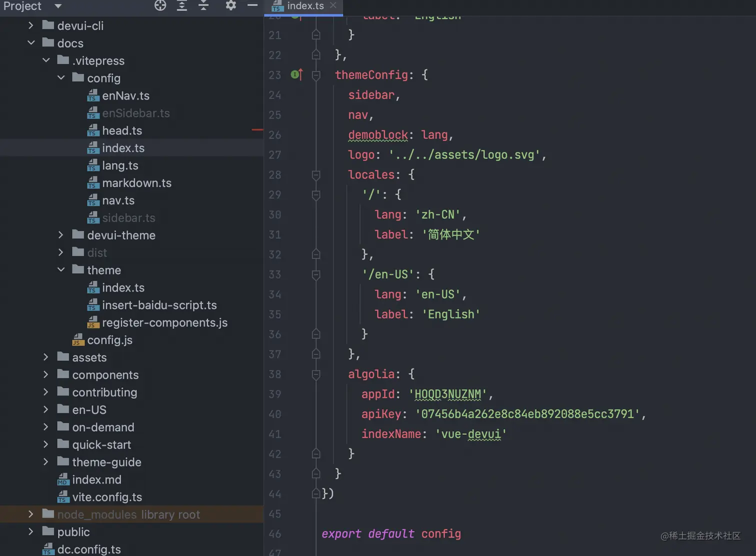Open Project panel settings gear
The image size is (756, 556).
click(230, 6)
